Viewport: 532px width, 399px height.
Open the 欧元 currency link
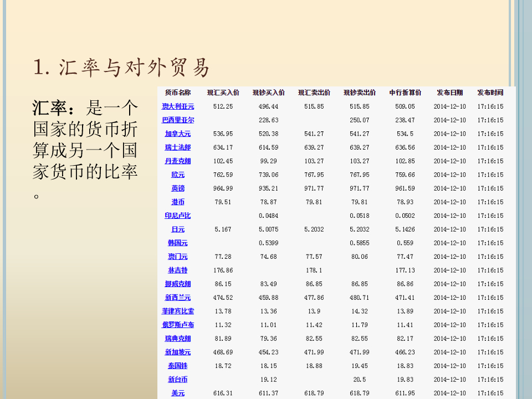point(178,175)
